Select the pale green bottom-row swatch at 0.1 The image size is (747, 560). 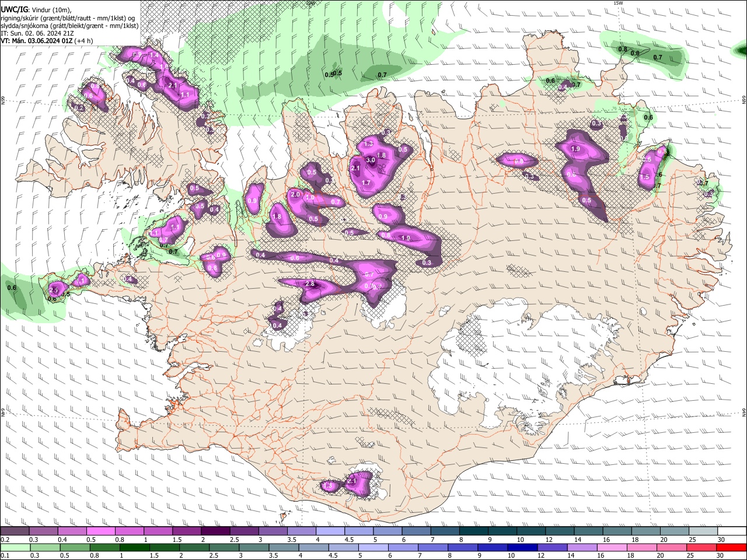(x=15, y=547)
